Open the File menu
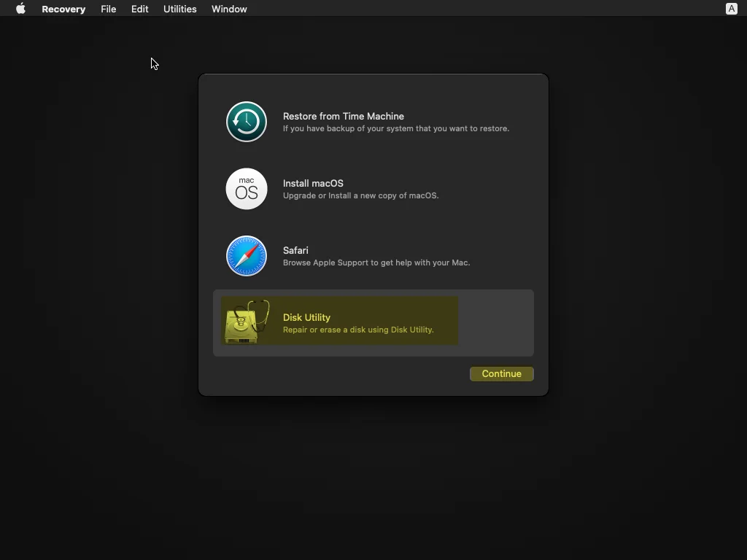The width and height of the screenshot is (747, 560). coord(108,9)
